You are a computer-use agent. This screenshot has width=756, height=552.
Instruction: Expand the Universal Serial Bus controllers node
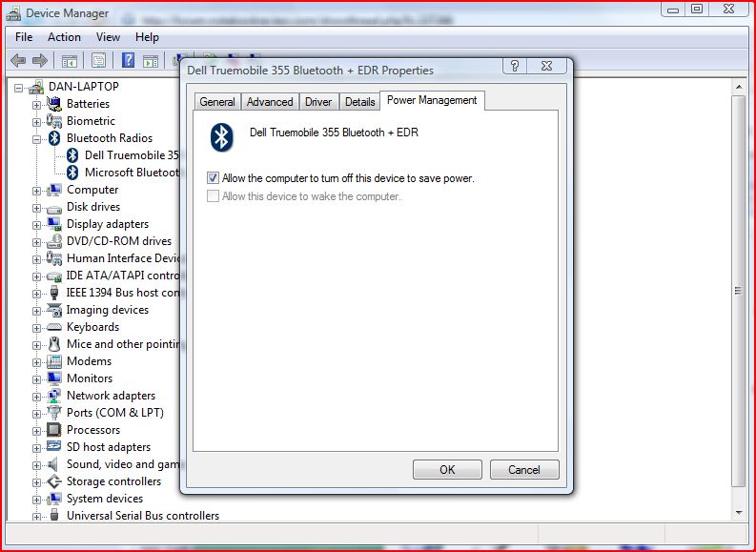(36, 517)
